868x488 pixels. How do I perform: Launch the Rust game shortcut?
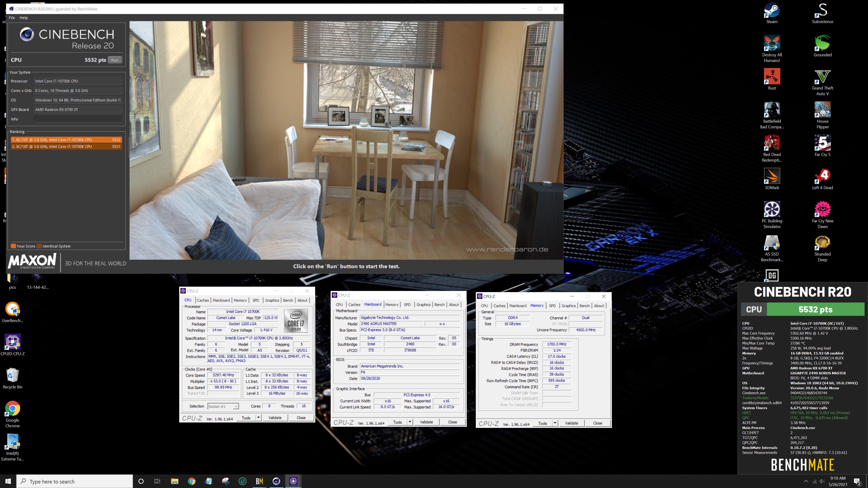(772, 80)
